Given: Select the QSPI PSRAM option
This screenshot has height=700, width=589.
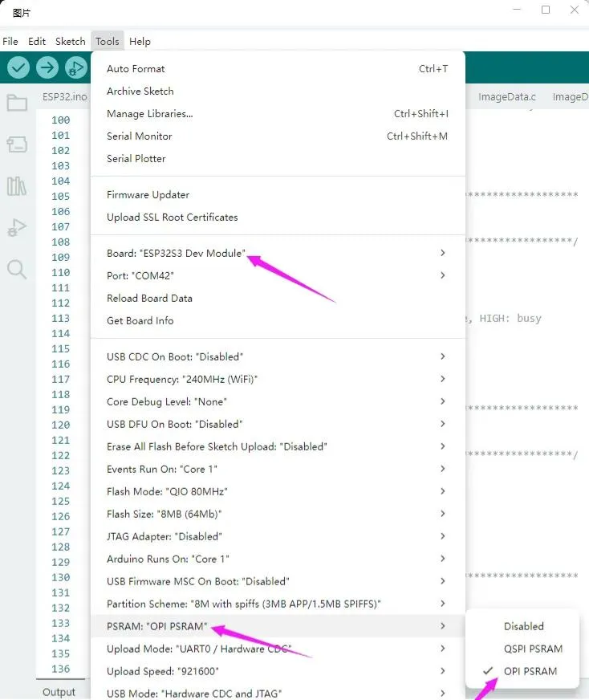Looking at the screenshot, I should point(533,649).
